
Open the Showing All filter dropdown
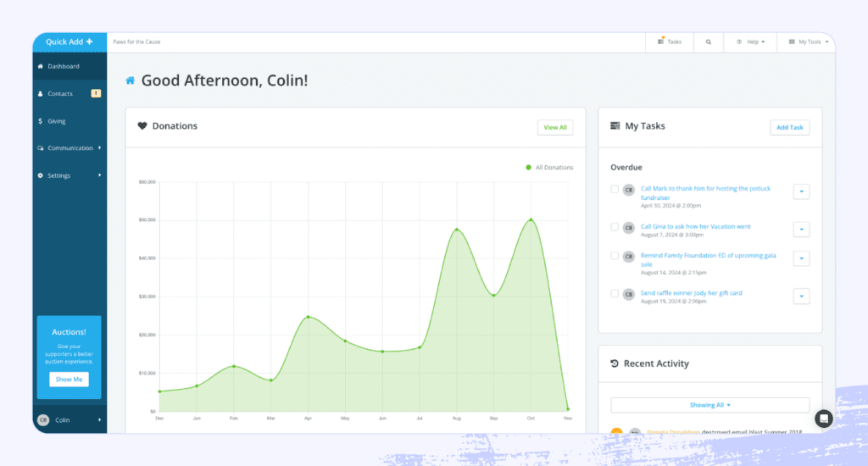tap(709, 405)
